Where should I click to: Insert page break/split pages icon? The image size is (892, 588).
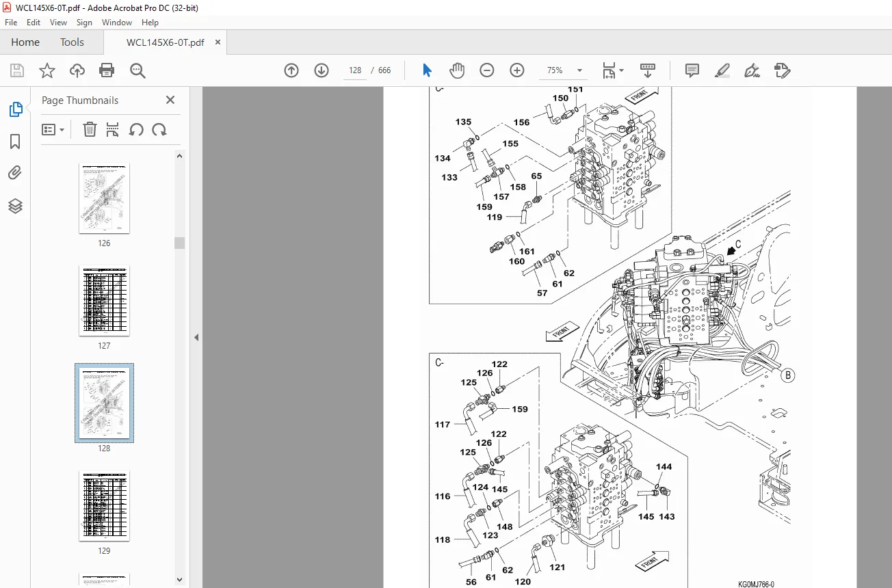[113, 129]
